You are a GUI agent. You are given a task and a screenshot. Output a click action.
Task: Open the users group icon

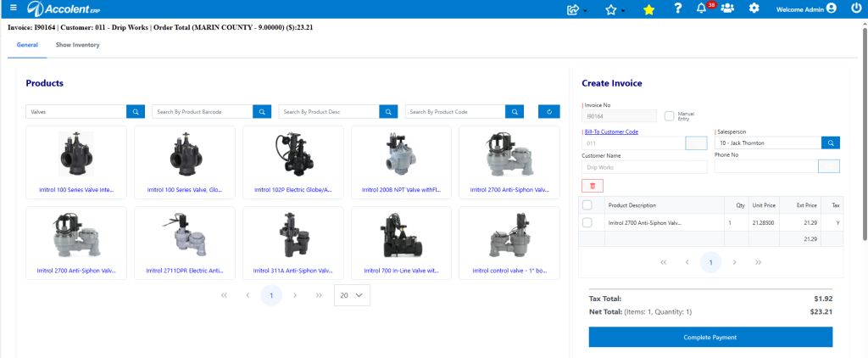click(727, 8)
